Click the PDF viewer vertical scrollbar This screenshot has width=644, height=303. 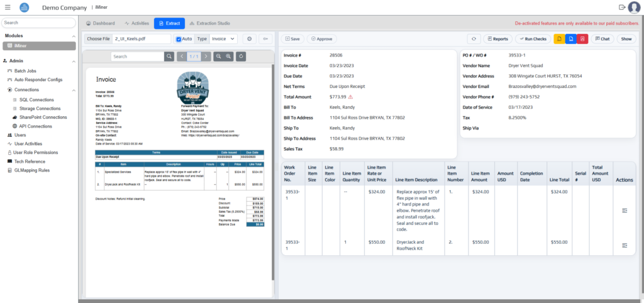point(273,172)
